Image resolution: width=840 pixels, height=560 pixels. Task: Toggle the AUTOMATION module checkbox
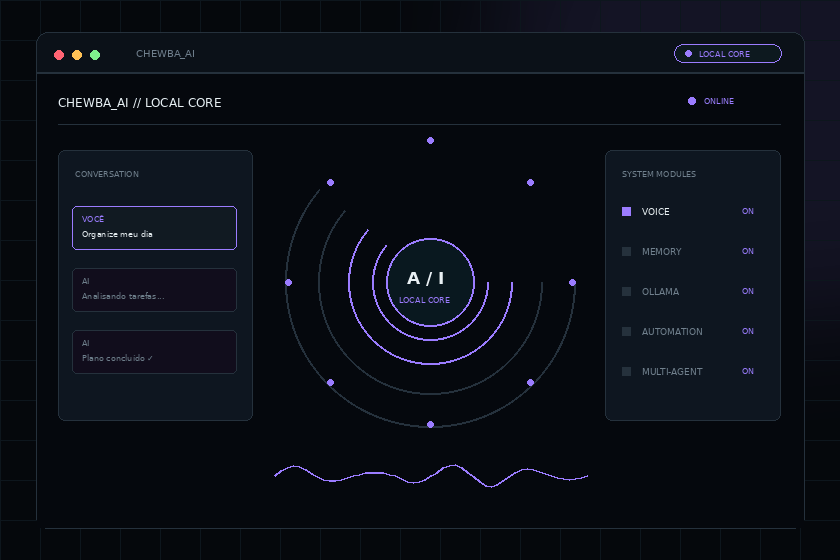pyautogui.click(x=626, y=332)
